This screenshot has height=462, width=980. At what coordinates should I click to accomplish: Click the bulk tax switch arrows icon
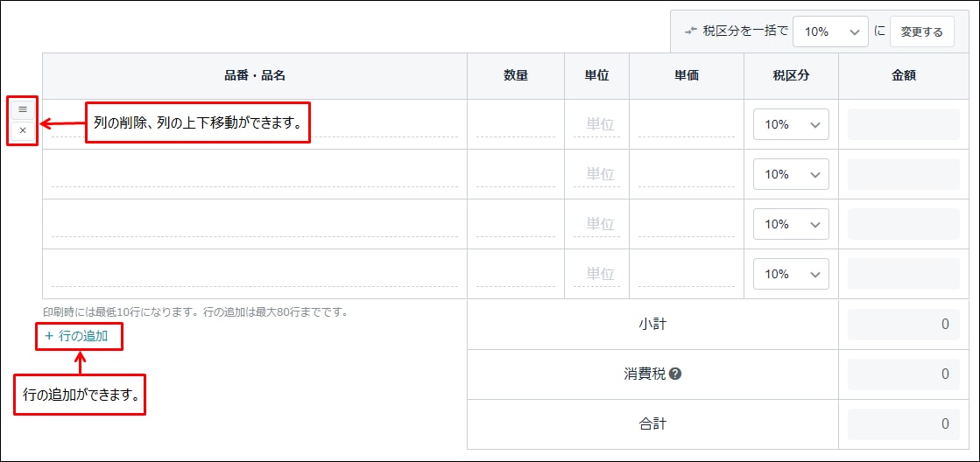tap(691, 31)
